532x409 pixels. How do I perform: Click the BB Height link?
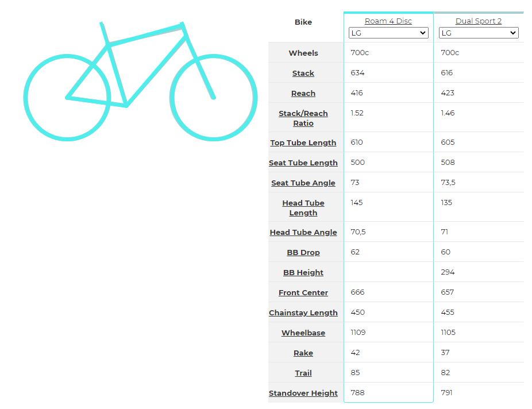click(x=303, y=272)
